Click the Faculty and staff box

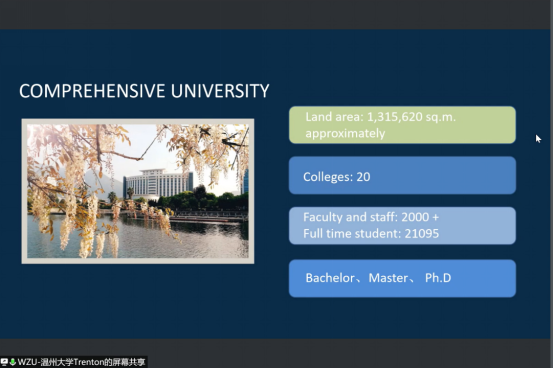402,226
